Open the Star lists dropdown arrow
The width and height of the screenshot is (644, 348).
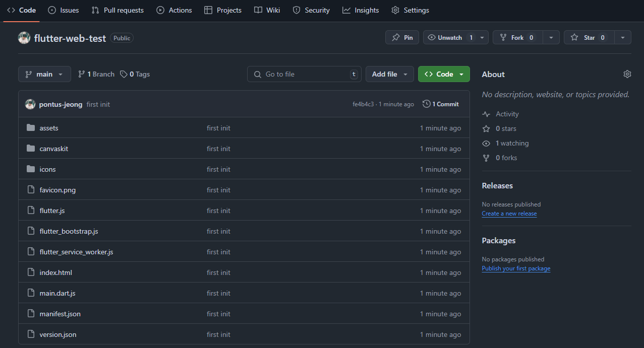[x=623, y=37]
